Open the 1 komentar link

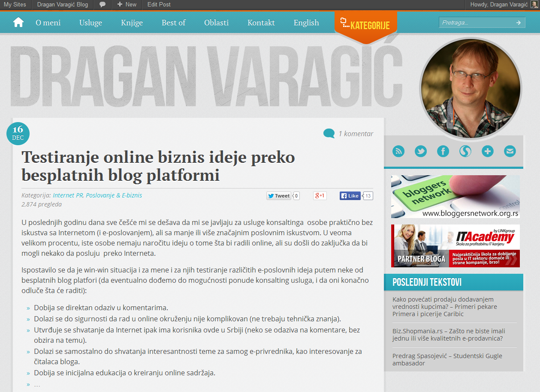pyautogui.click(x=356, y=134)
